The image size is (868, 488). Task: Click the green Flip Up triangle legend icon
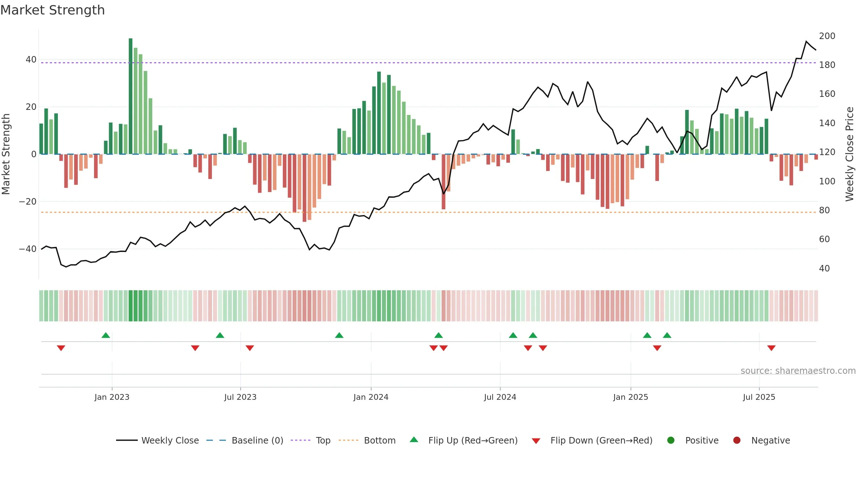[414, 440]
